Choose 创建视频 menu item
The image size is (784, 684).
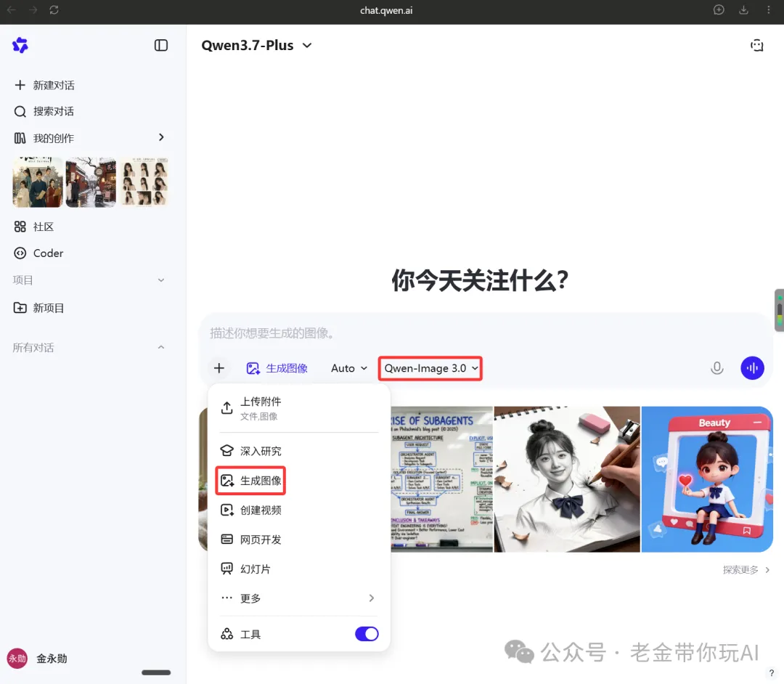tap(299, 510)
